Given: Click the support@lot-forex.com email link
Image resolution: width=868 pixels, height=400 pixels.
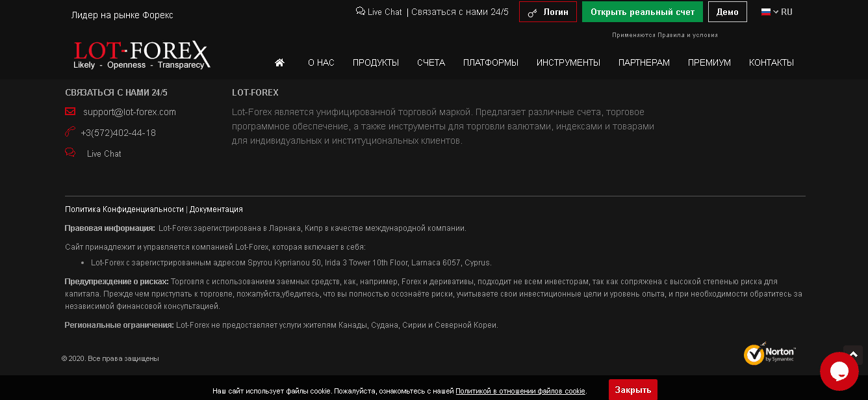Looking at the screenshot, I should coord(129,112).
